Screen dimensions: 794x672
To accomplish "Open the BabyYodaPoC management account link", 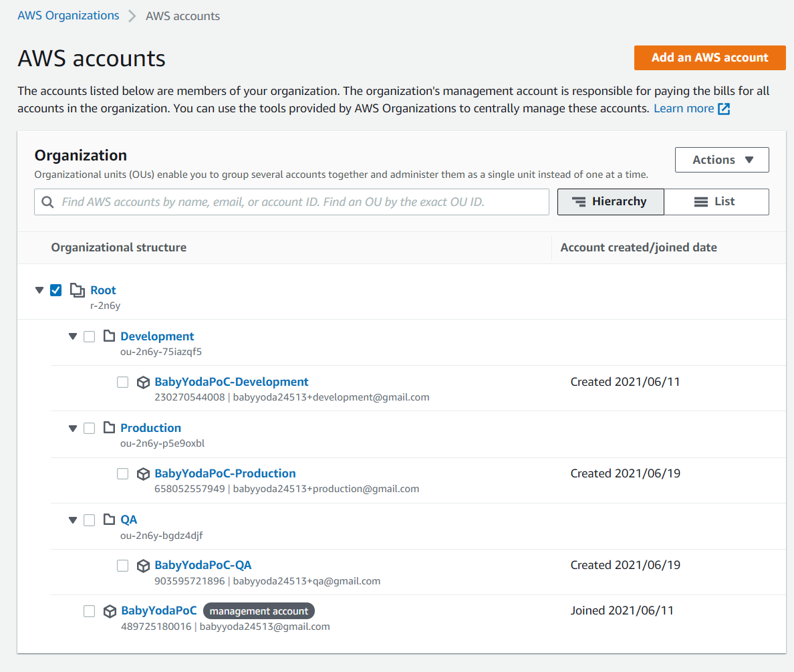I will click(x=159, y=610).
